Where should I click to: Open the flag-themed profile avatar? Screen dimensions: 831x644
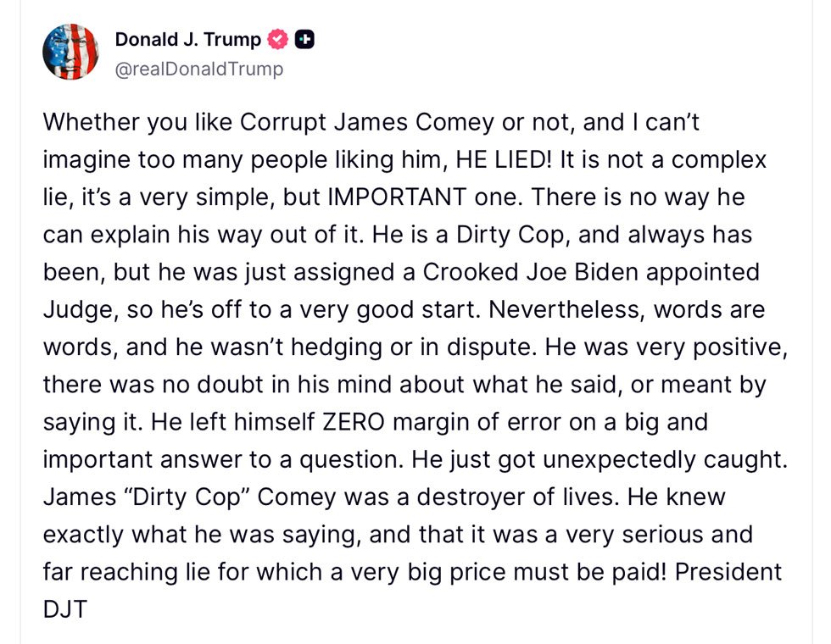(x=70, y=52)
